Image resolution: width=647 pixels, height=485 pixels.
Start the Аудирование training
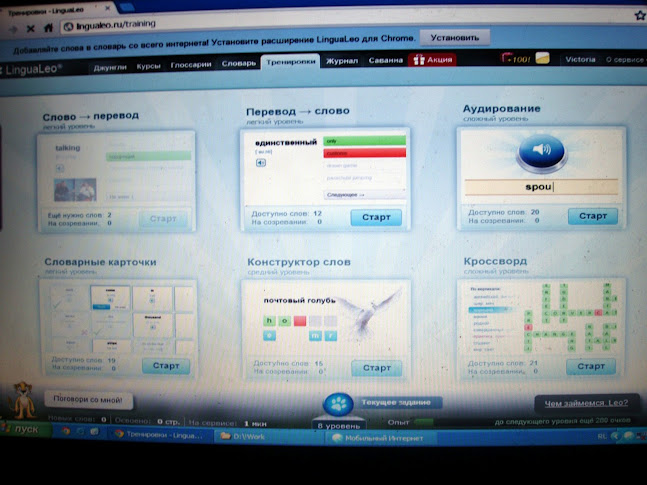coord(593,216)
